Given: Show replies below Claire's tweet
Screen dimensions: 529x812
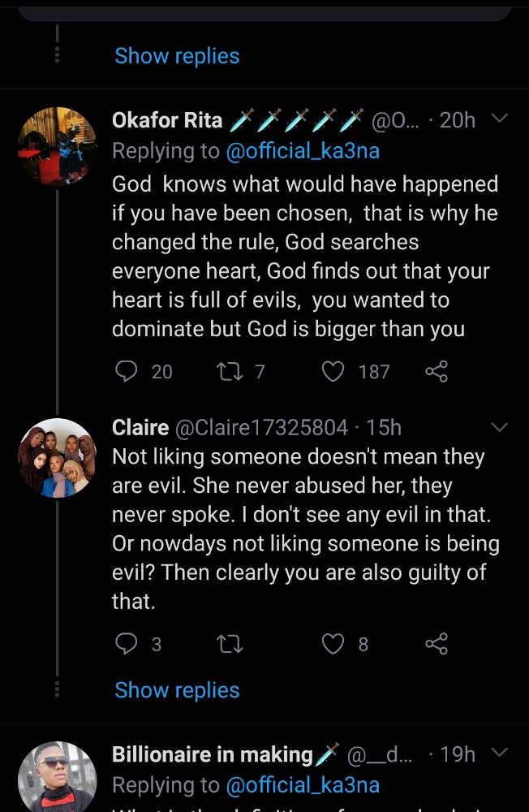Looking at the screenshot, I should tap(177, 690).
